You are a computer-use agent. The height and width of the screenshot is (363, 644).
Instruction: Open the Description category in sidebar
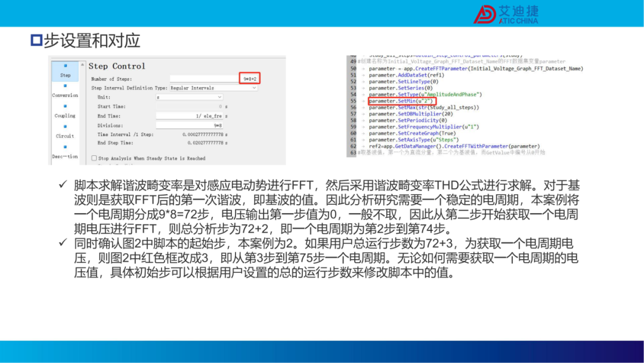tap(65, 152)
